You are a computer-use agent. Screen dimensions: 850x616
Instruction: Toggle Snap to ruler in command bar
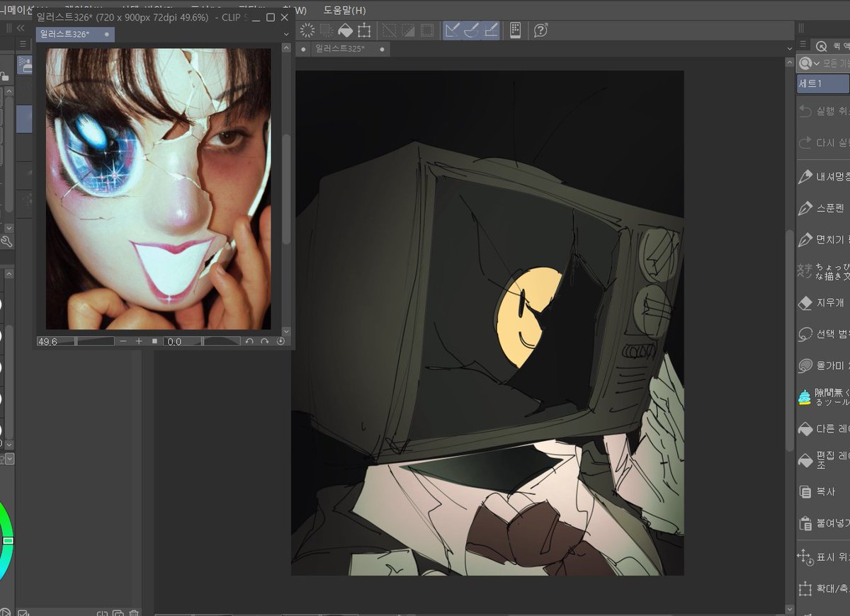click(453, 30)
